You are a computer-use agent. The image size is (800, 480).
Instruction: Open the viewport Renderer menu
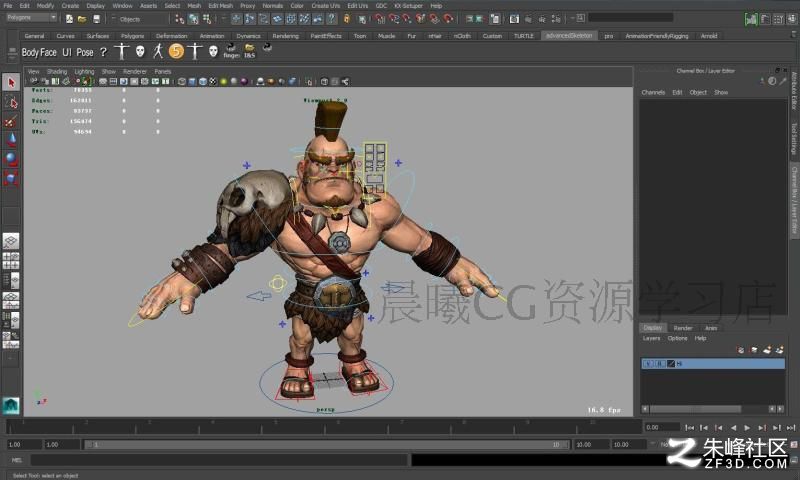[x=135, y=71]
